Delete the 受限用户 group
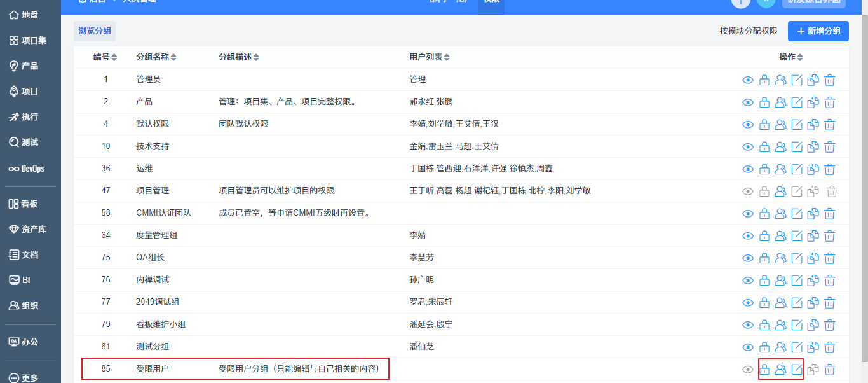Screen dimensions: 868x383 point(829,370)
